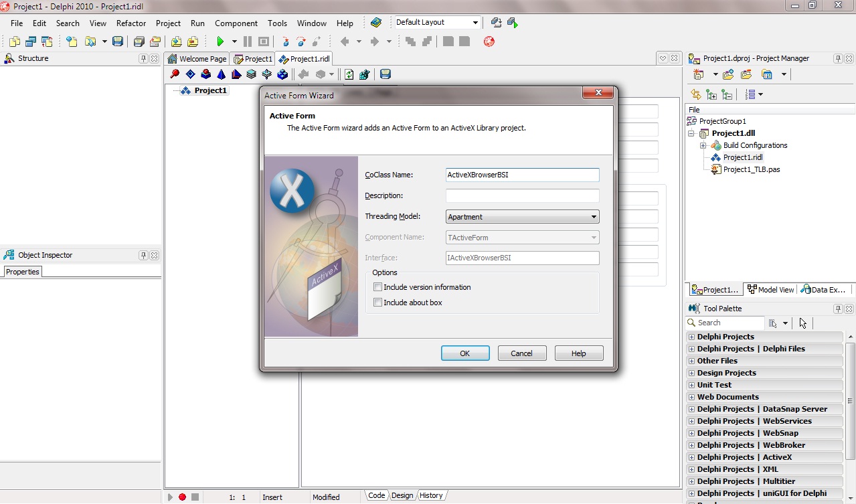Switch to the Design tab at the bottom

click(x=402, y=495)
